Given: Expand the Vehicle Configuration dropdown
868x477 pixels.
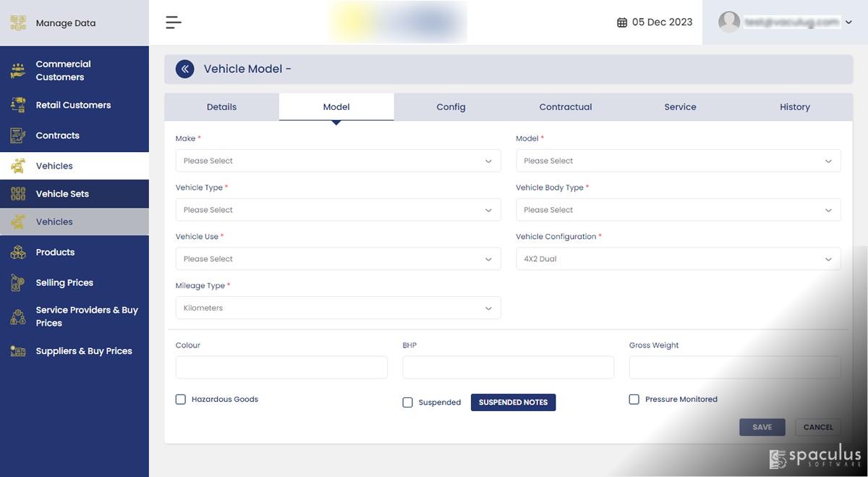Looking at the screenshot, I should point(678,259).
